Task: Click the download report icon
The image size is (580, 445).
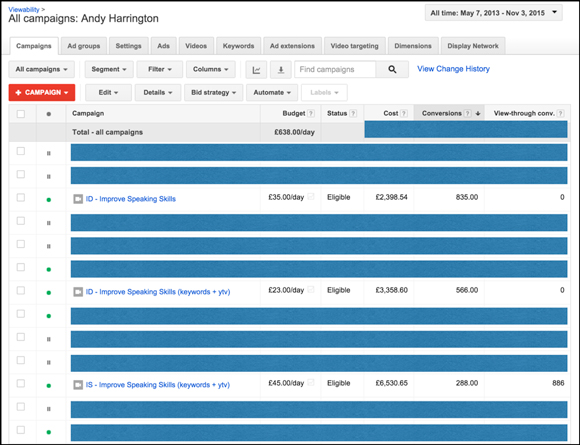Action: (281, 70)
